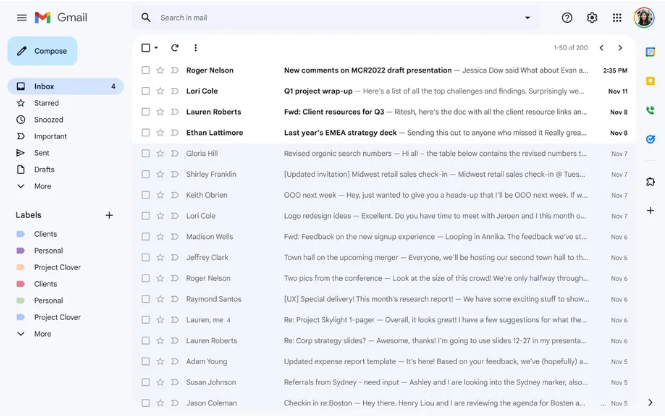Viewport: 665px width, 416px height.
Task: Check the Ethan Lattimore email checkbox
Action: 145,132
